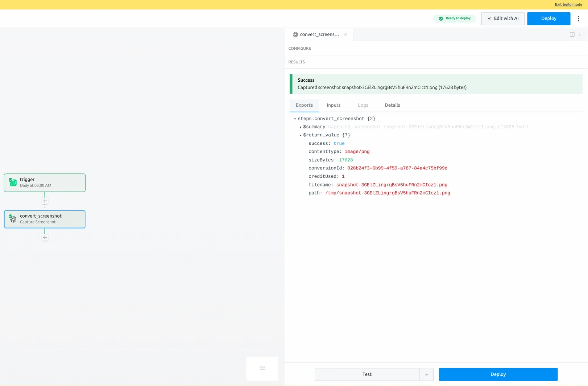Click the Edit with AI sparkle button
This screenshot has height=386, width=588.
(x=503, y=19)
